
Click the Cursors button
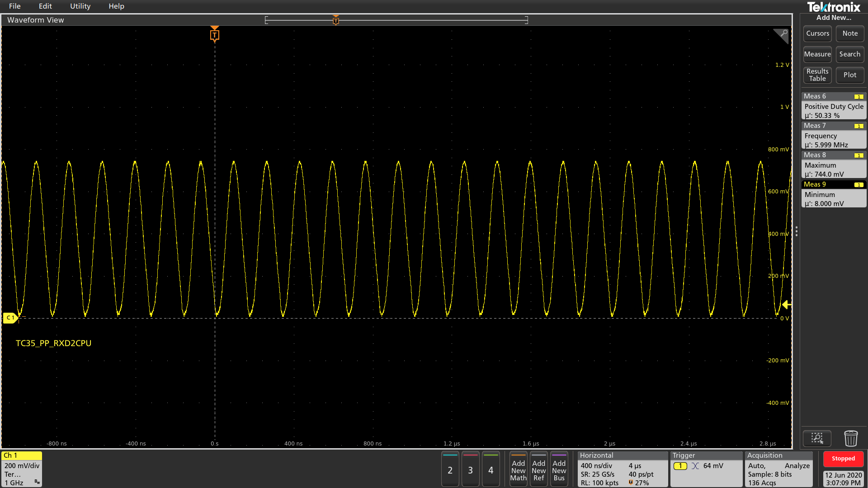click(x=817, y=33)
